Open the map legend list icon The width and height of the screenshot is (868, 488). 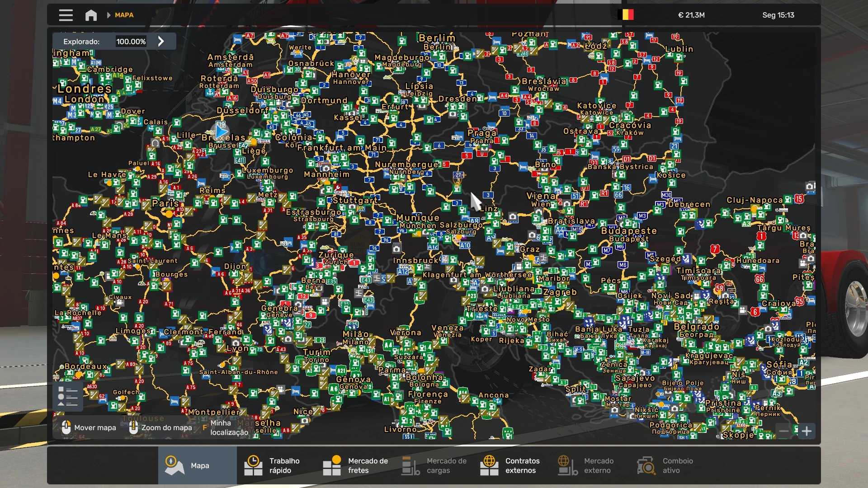pyautogui.click(x=68, y=397)
